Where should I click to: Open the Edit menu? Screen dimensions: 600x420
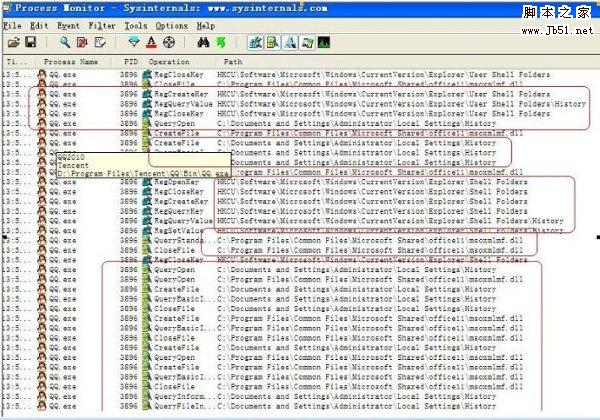click(39, 26)
